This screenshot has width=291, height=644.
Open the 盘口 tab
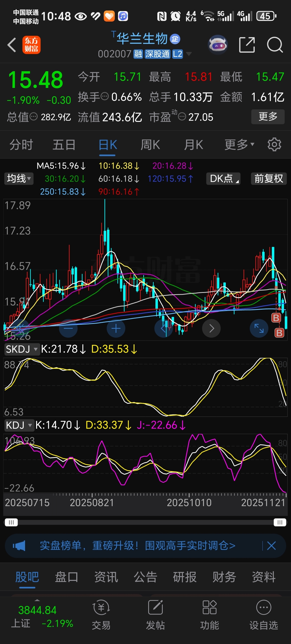67,577
